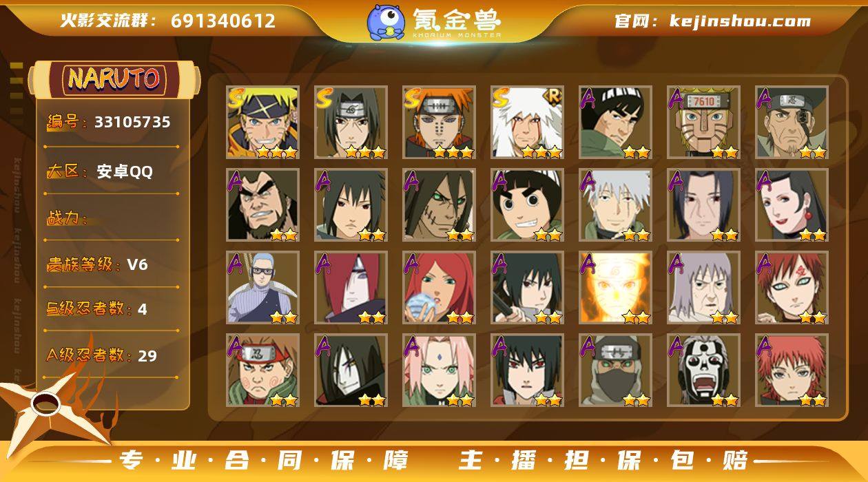Select the white-haired Jiraiya S-rank card
Image resolution: width=868 pixels, height=482 pixels.
point(527,123)
